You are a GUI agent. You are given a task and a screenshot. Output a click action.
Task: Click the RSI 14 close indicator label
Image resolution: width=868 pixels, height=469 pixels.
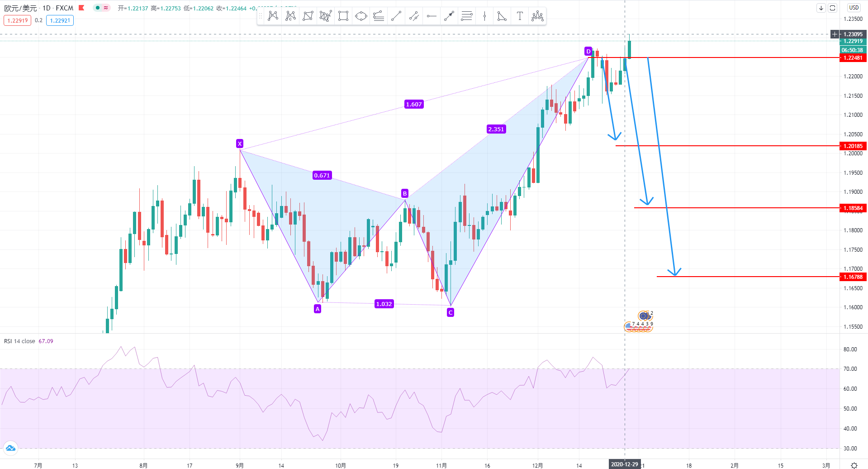coord(19,341)
